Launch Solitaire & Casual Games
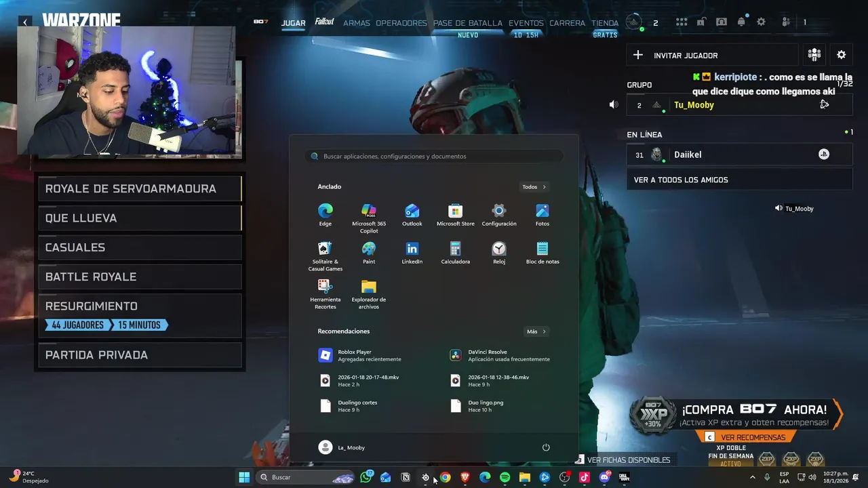Viewport: 868px width, 488px height. 325,256
